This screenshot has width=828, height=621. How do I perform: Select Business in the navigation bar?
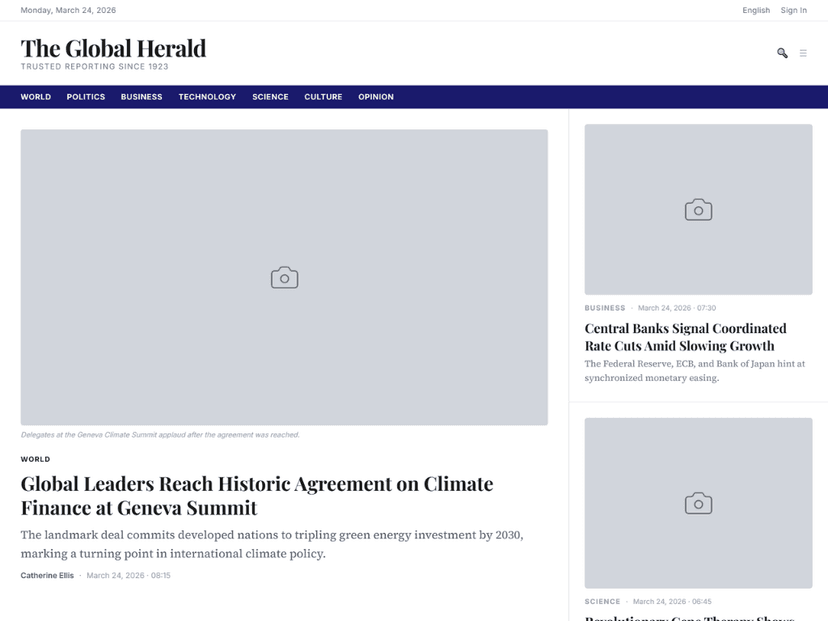click(142, 97)
